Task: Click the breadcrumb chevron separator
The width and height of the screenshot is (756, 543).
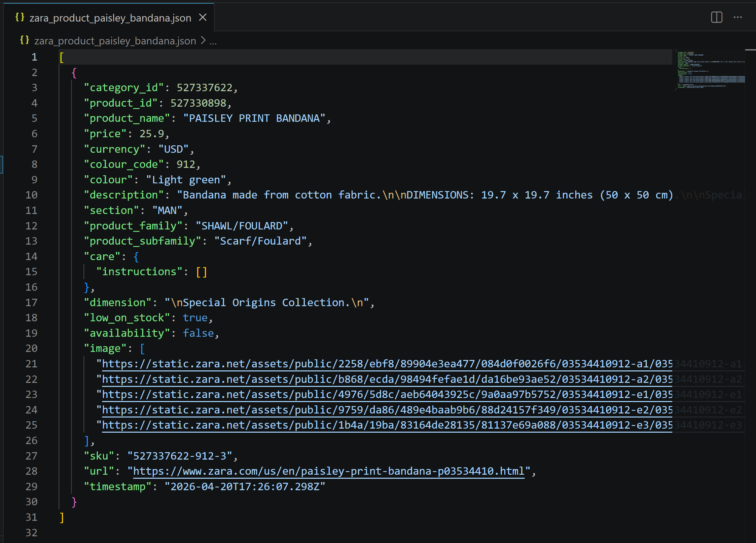Action: tap(203, 40)
